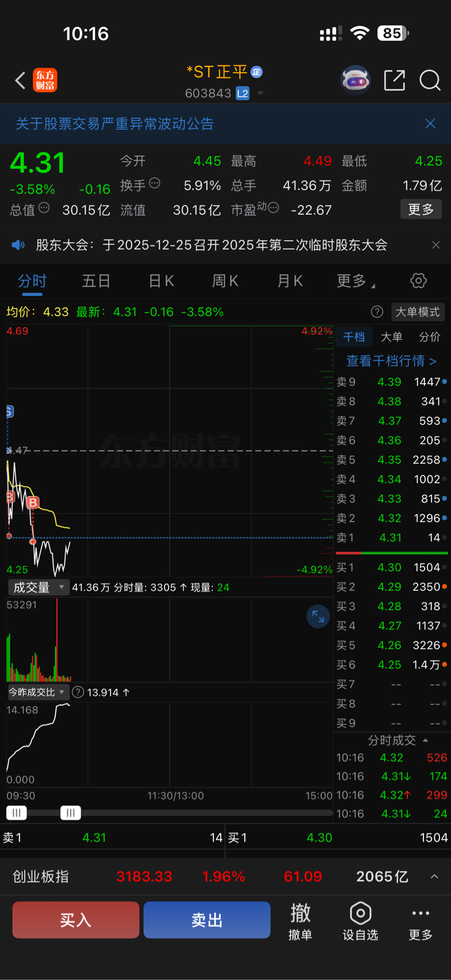
Task: Open the 关于股票交易严重异常波动公告 link
Action: pos(115,124)
